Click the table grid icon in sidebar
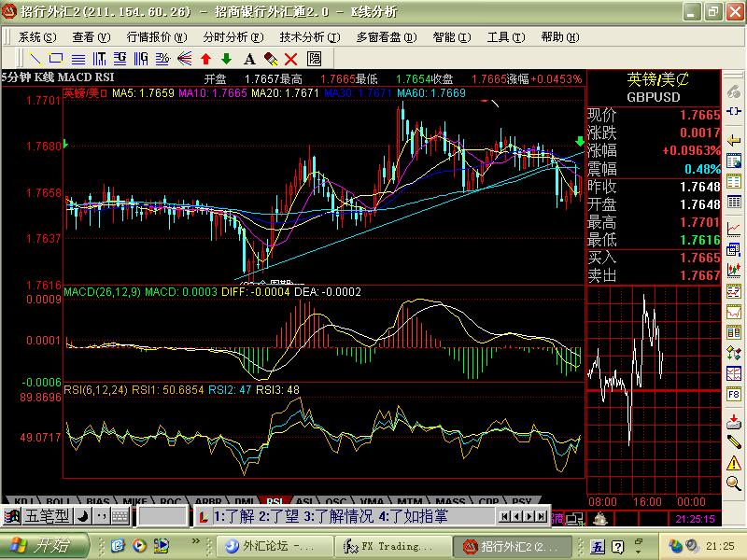Viewport: 747px width, 560px height. (x=734, y=203)
